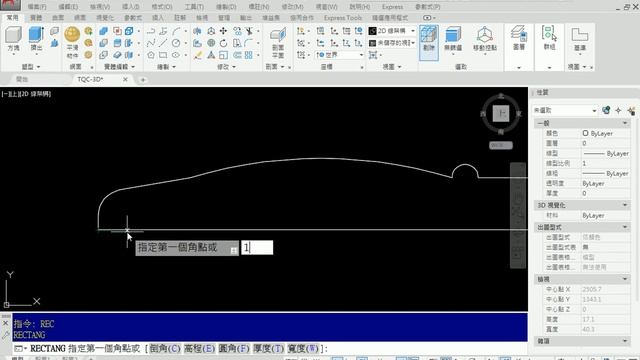640x360 pixels.
Task: Select the Spline draw tool
Action: (151, 43)
